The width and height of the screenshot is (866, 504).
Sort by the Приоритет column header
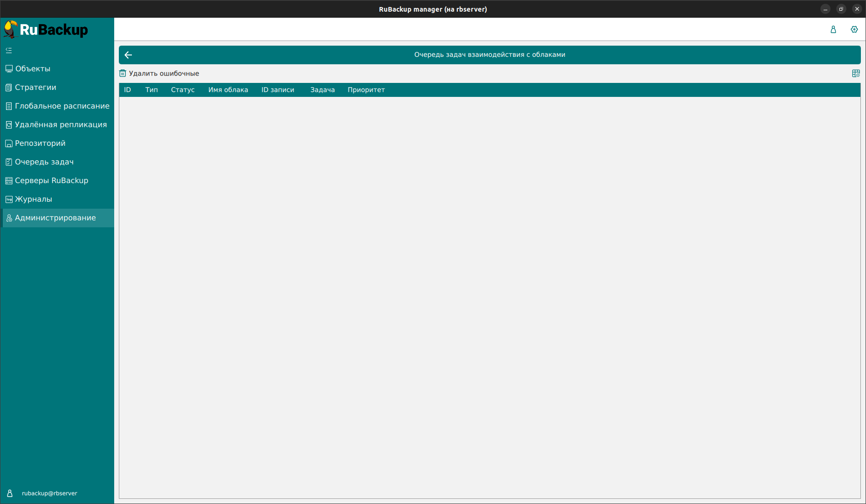[366, 90]
